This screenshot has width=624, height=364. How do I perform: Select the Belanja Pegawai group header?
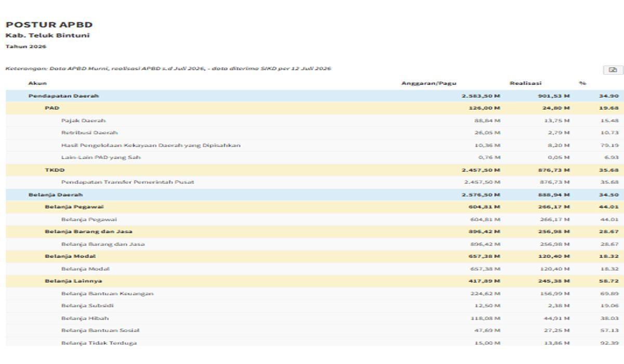pyautogui.click(x=315, y=207)
